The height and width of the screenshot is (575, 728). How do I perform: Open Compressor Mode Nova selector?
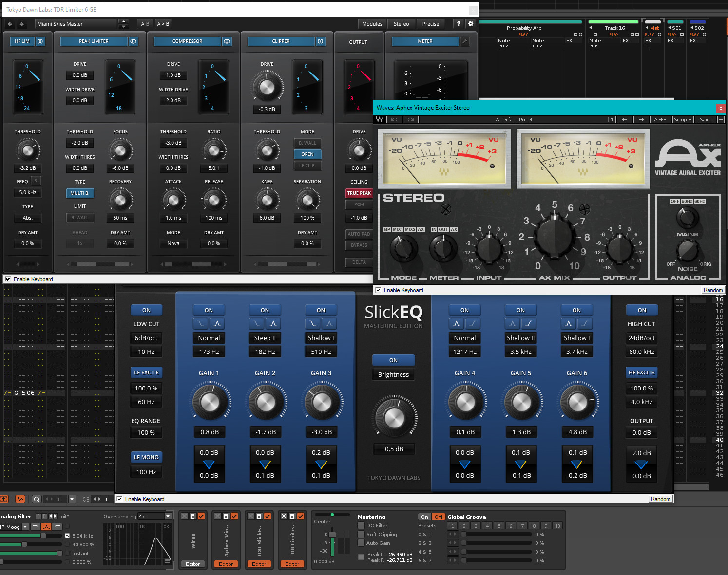coord(173,243)
